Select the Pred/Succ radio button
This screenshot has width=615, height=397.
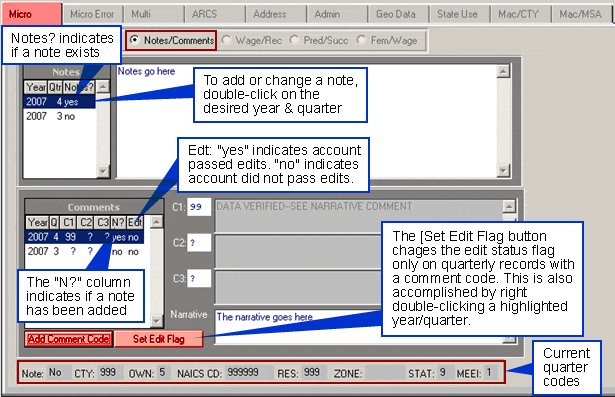(294, 40)
